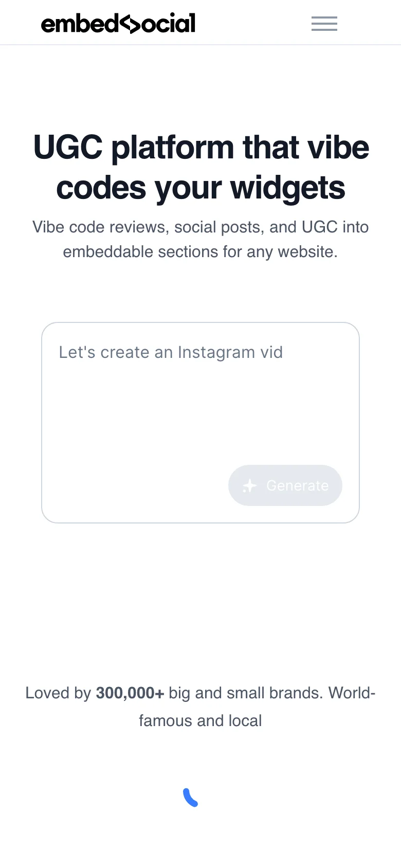Click the grayed-out Generate control
401x868 pixels.
click(x=285, y=485)
